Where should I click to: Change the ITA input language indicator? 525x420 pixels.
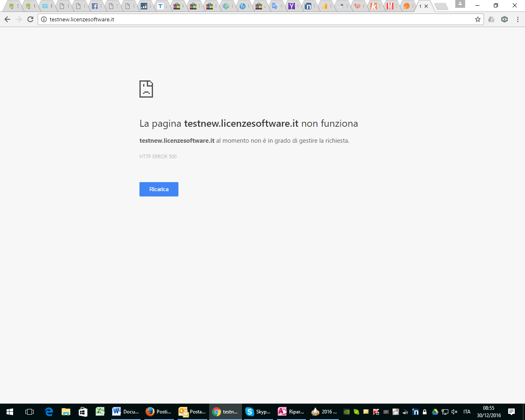click(x=467, y=412)
